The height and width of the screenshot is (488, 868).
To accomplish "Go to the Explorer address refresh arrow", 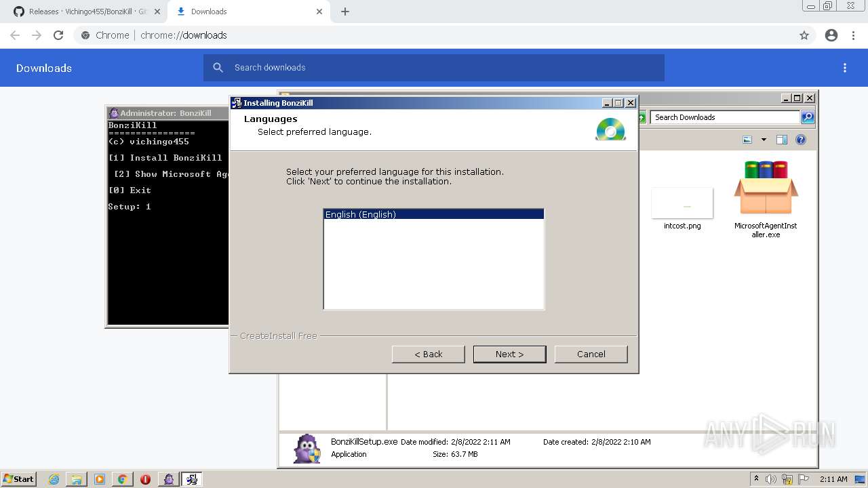I will (642, 117).
